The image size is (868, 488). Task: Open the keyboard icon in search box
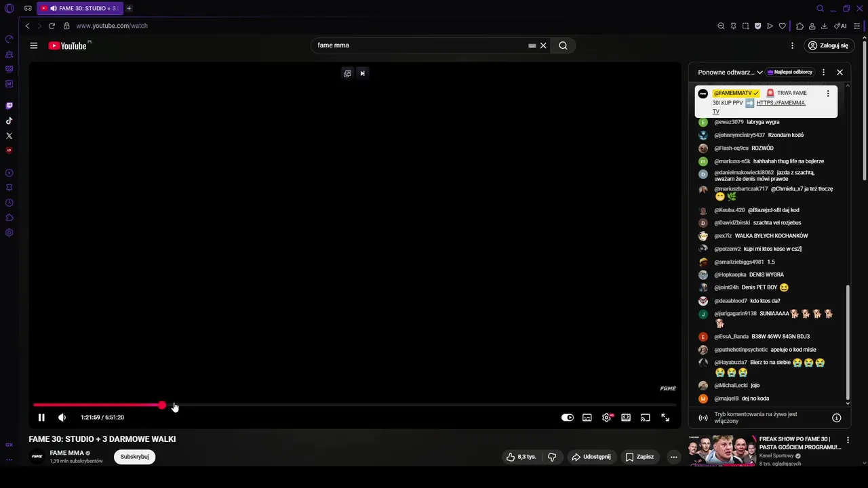pyautogui.click(x=532, y=45)
